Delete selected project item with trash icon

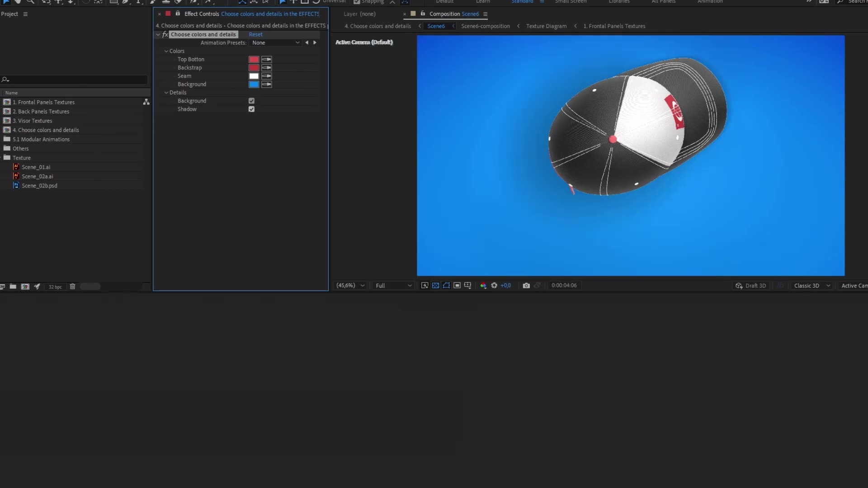pyautogui.click(x=72, y=286)
